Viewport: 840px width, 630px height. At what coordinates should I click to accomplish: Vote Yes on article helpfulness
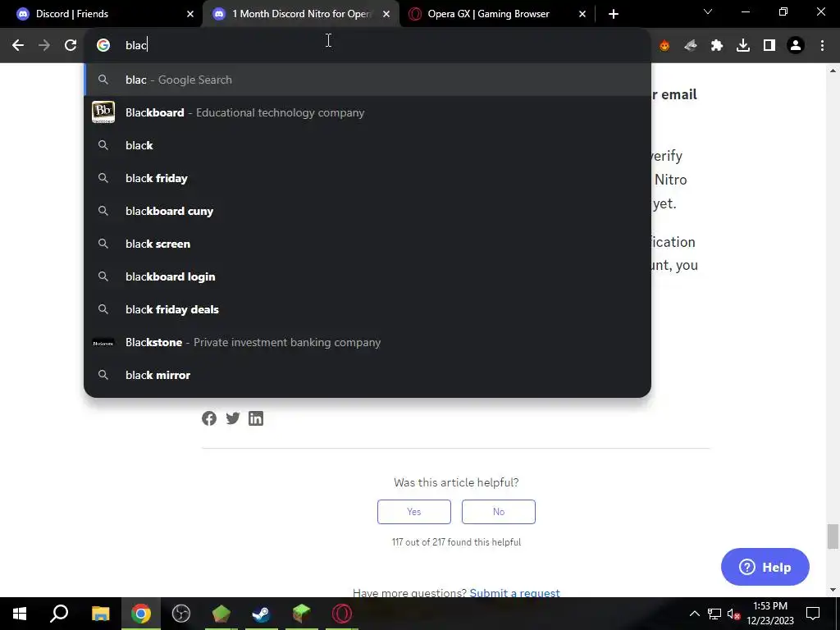(414, 512)
